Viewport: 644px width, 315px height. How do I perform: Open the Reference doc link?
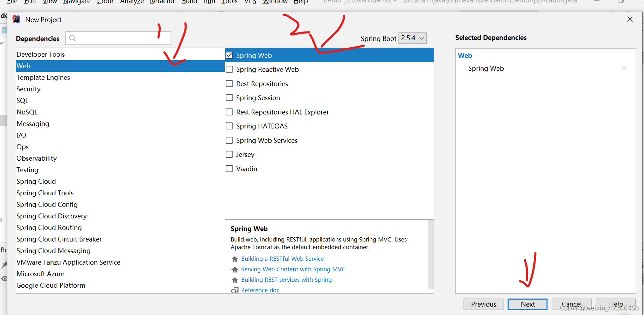(x=260, y=290)
